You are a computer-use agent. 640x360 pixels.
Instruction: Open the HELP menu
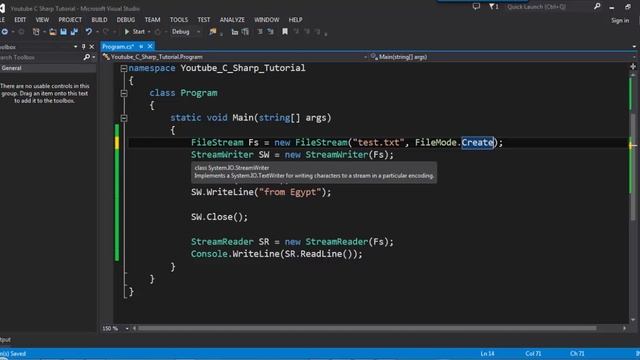[x=296, y=20]
